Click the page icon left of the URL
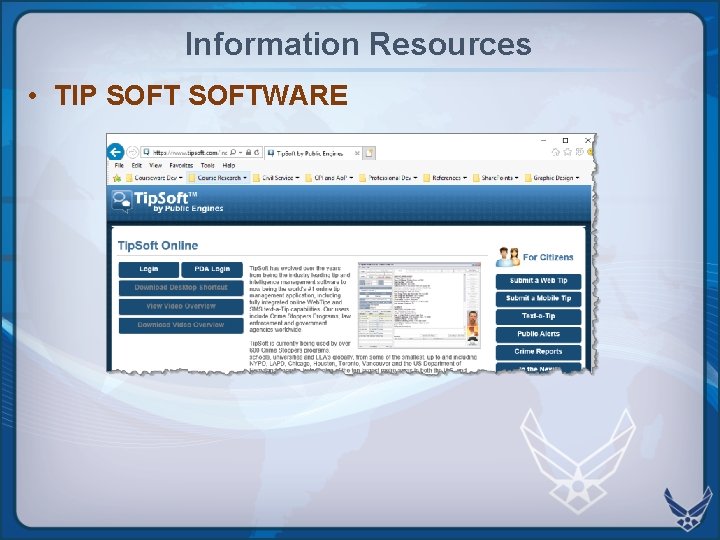 (146, 152)
